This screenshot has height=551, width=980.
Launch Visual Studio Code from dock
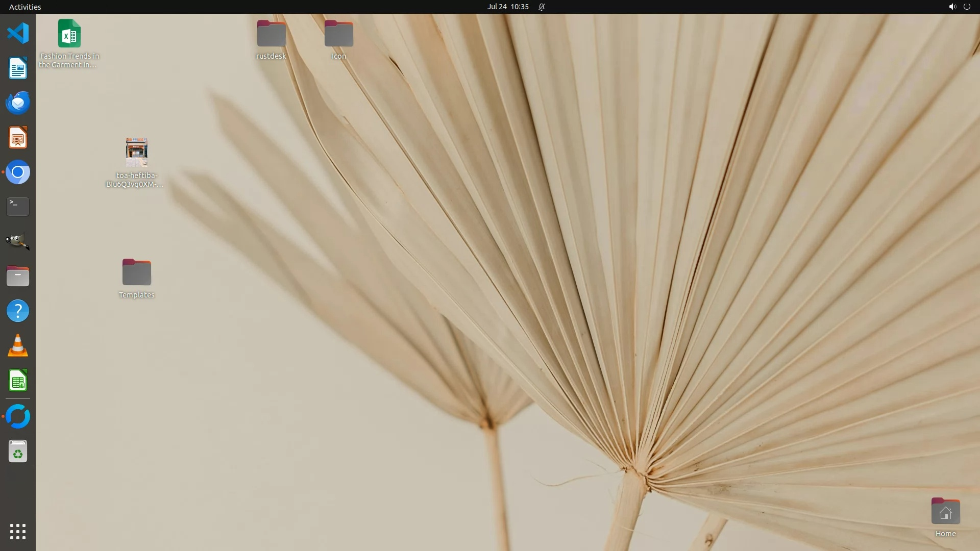18,34
